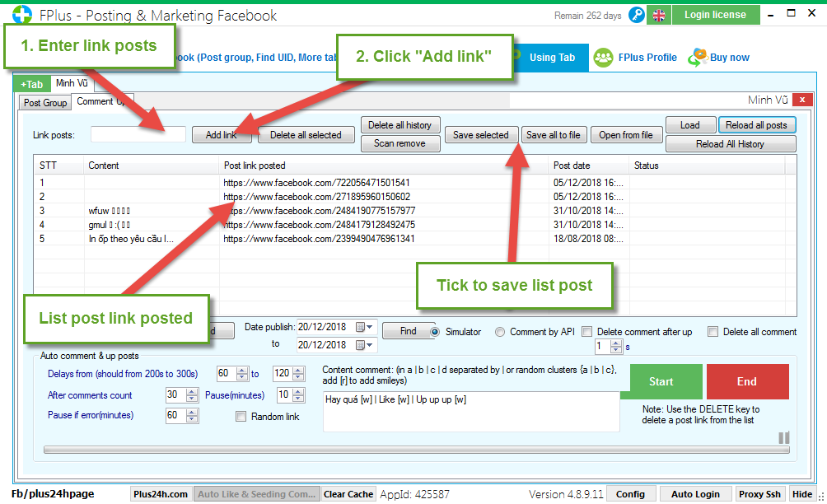Click the pause icon near progress bar
The width and height of the screenshot is (827, 504).
click(783, 437)
